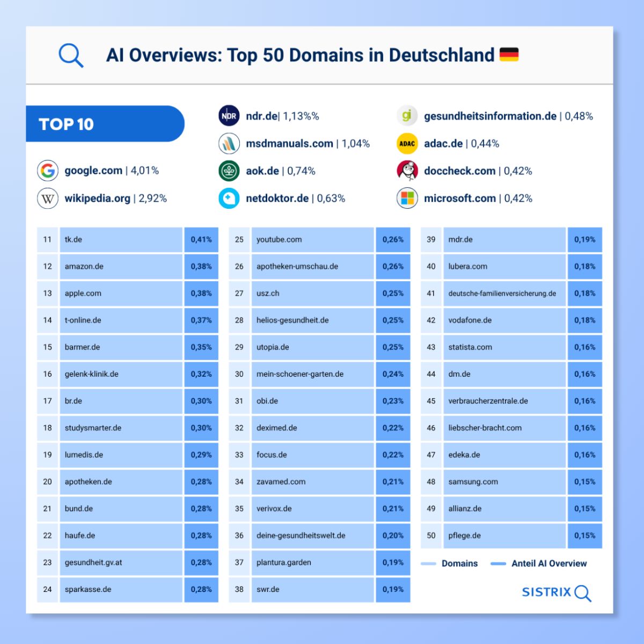Click the mdr.de row

[511, 239]
